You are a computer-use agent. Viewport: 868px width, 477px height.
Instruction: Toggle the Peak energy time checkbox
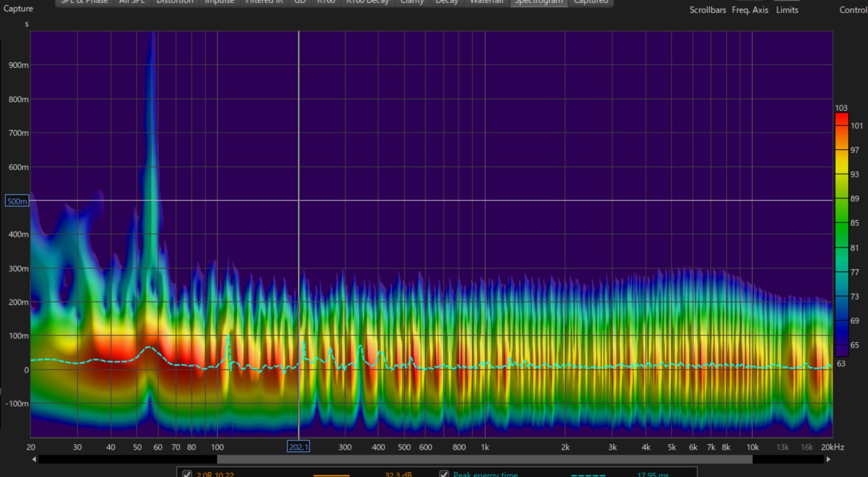444,474
